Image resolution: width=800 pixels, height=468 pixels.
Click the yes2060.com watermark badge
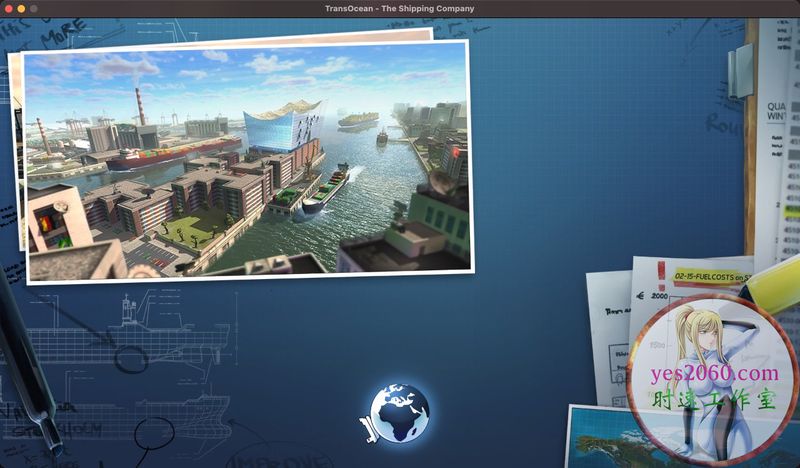[x=712, y=380]
